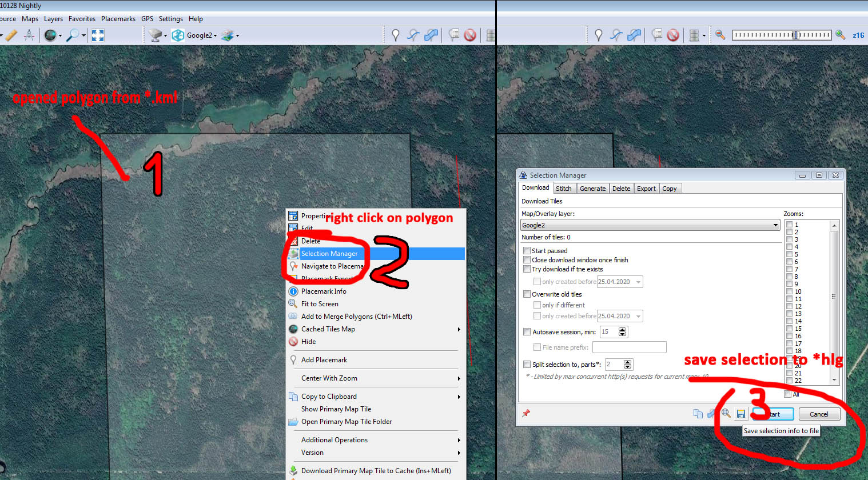Image resolution: width=868 pixels, height=480 pixels.
Task: Click the zoom in magnifier icon
Action: 840,35
